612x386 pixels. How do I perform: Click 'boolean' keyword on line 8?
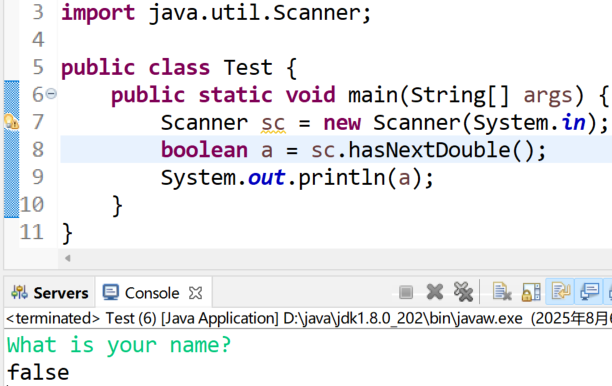coord(205,150)
